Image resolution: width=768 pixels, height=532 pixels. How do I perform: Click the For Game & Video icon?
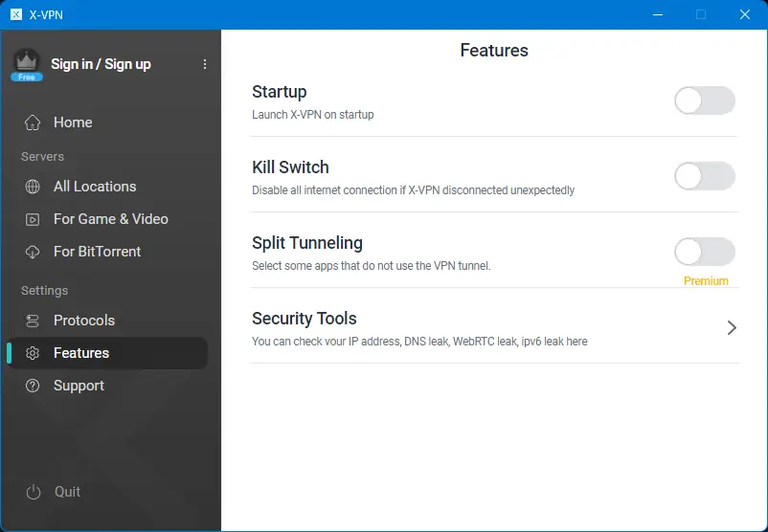(x=33, y=219)
